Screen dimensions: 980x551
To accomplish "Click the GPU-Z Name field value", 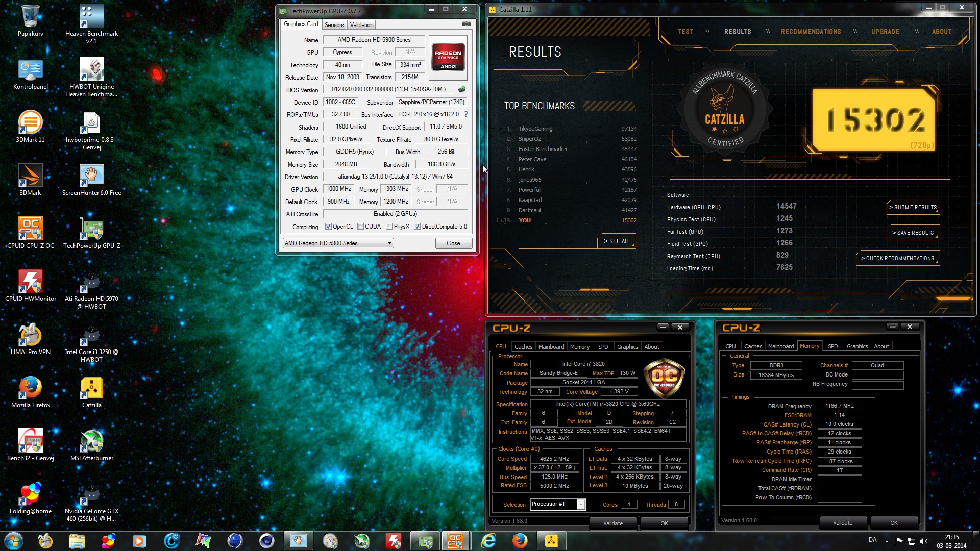I will [x=374, y=40].
